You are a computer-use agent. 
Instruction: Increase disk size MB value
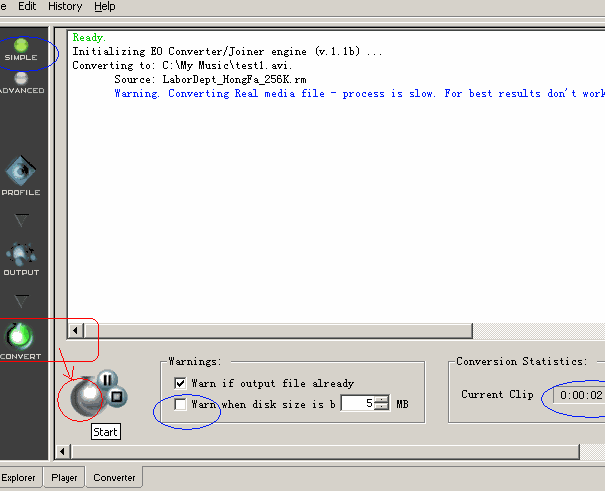(x=381, y=400)
